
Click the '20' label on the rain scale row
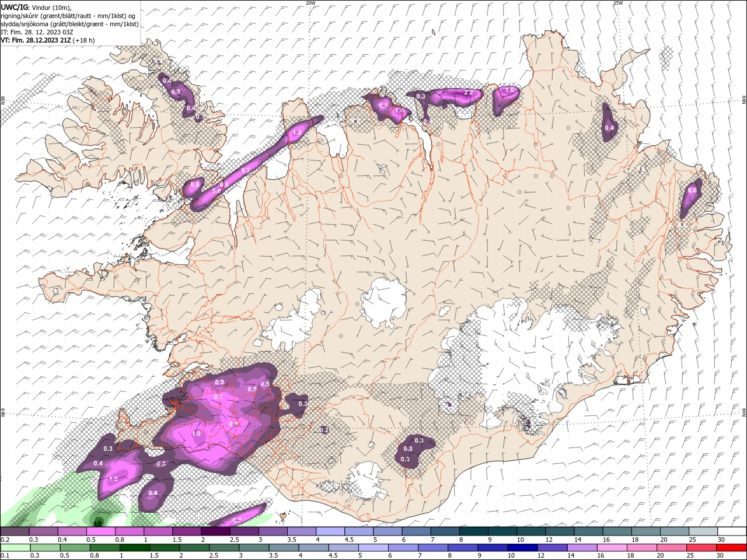660,556
